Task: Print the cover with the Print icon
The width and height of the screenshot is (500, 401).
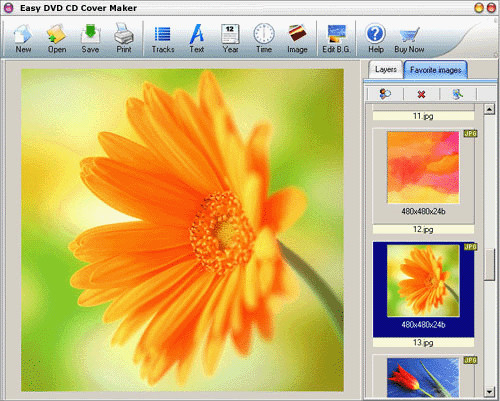Action: (x=124, y=38)
